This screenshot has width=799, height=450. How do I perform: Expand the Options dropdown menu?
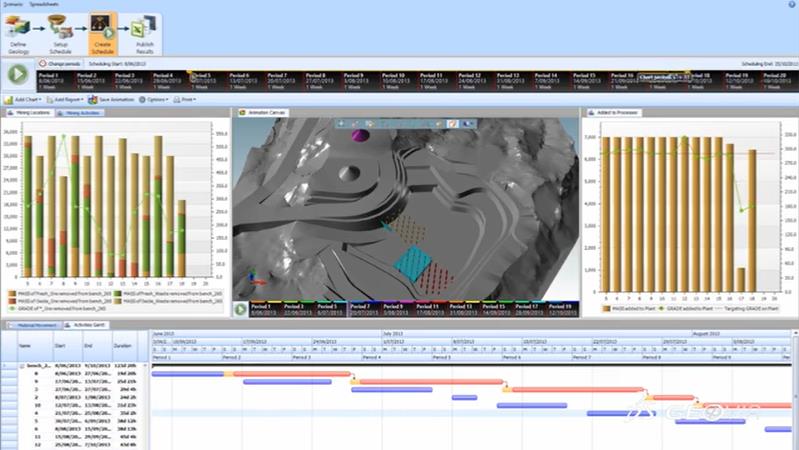pyautogui.click(x=154, y=99)
